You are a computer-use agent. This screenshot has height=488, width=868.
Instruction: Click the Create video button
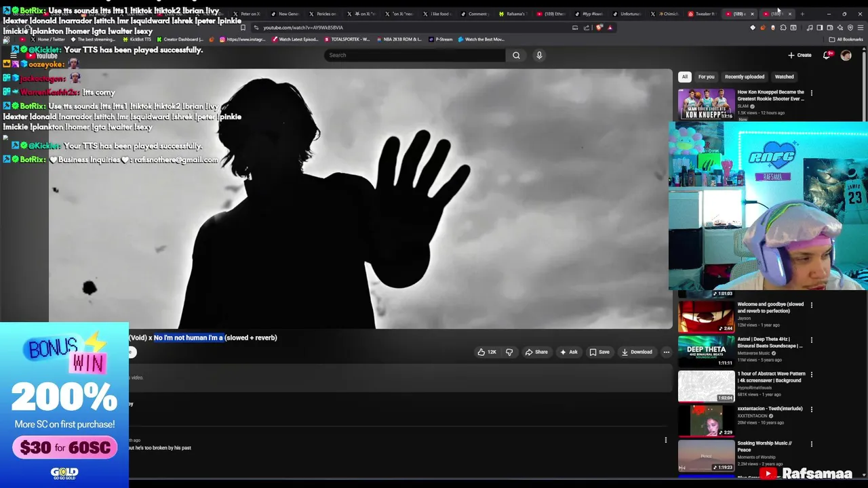click(x=800, y=56)
